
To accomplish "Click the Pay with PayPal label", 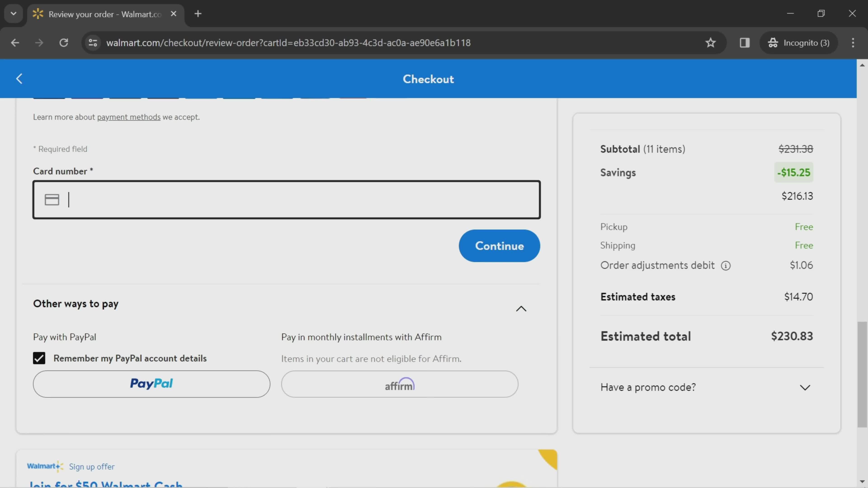I will pos(64,337).
